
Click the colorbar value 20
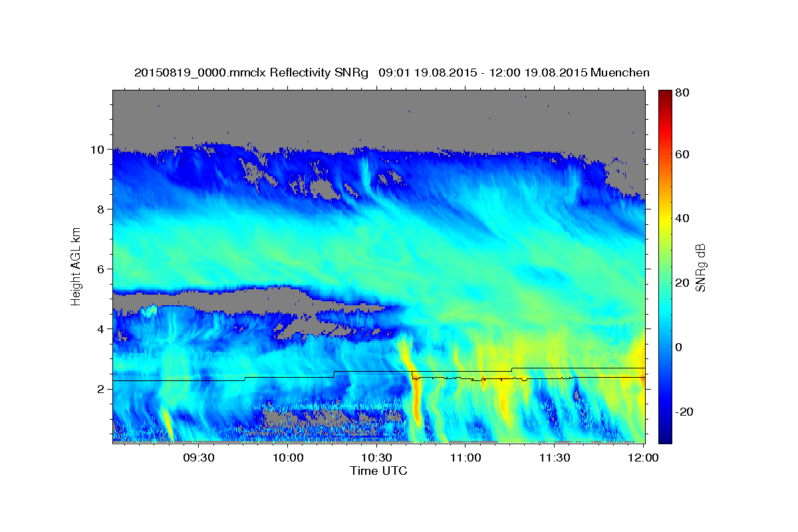[682, 283]
